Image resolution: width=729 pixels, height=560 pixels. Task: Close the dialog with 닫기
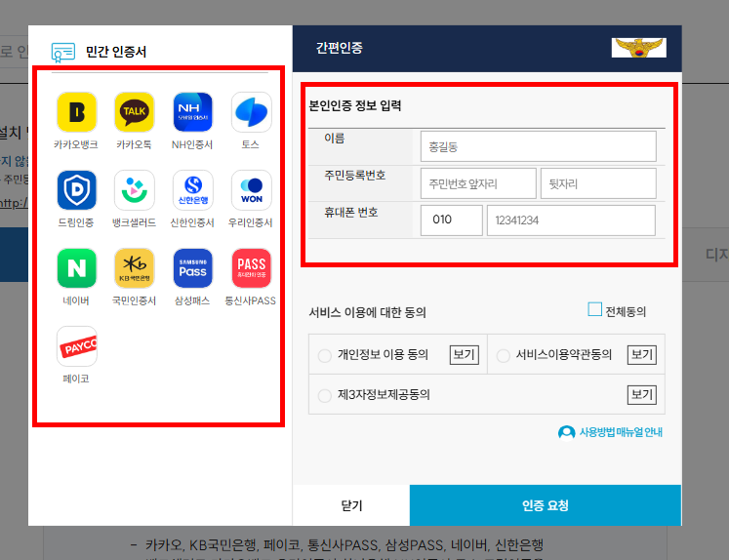click(x=351, y=505)
